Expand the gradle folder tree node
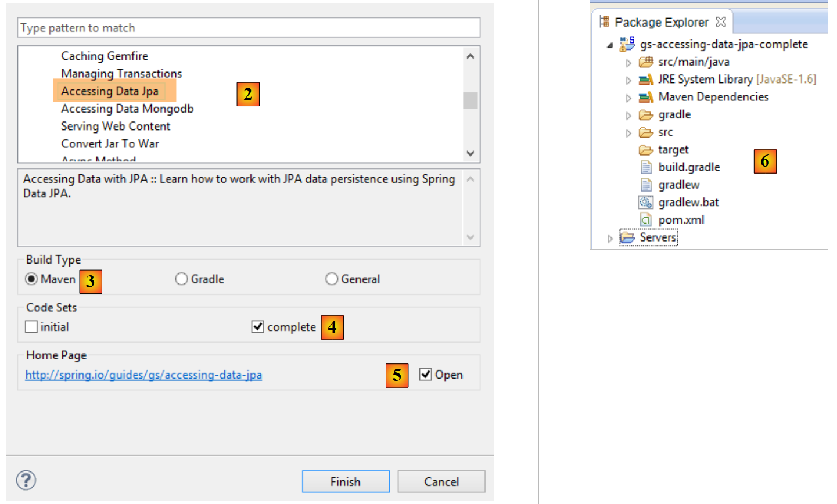837x504 pixels. (x=628, y=116)
